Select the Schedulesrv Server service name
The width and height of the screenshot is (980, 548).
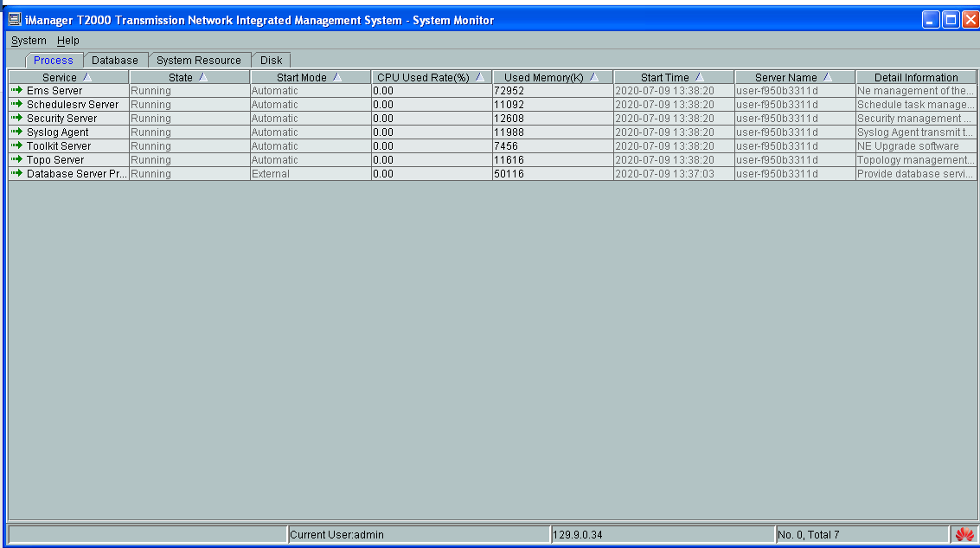click(73, 105)
